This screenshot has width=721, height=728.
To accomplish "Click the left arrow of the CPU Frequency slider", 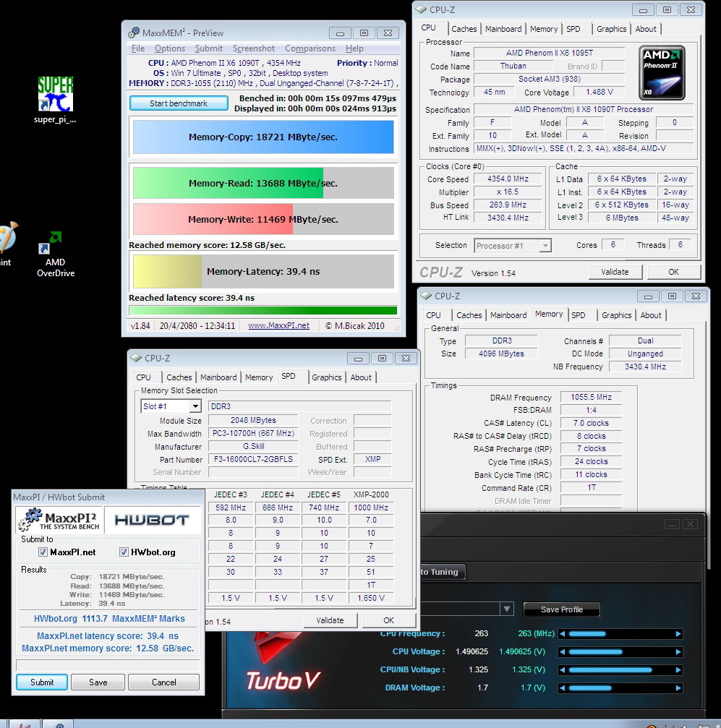I will [562, 634].
